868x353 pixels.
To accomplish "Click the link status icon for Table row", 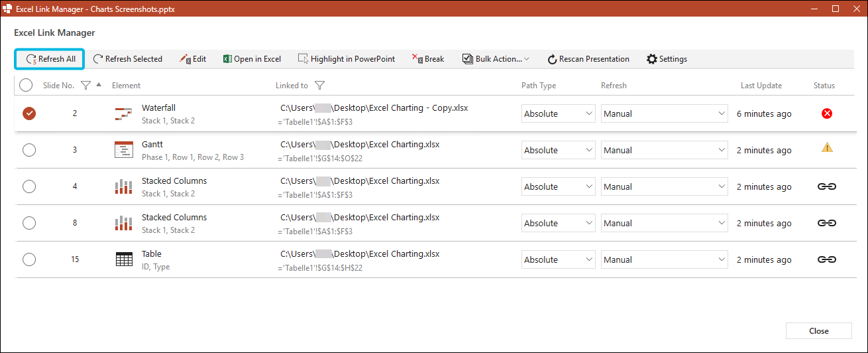I will coord(827,259).
